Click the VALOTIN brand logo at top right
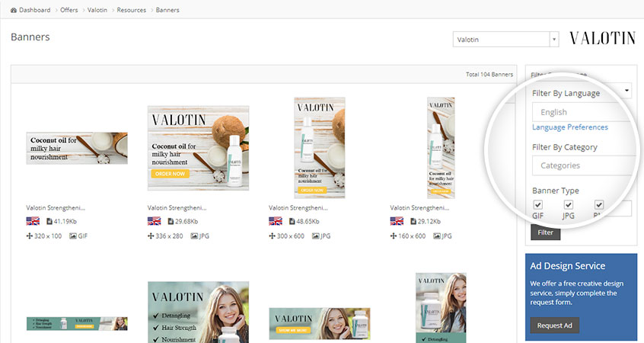Image resolution: width=644 pixels, height=343 pixels. 601,39
